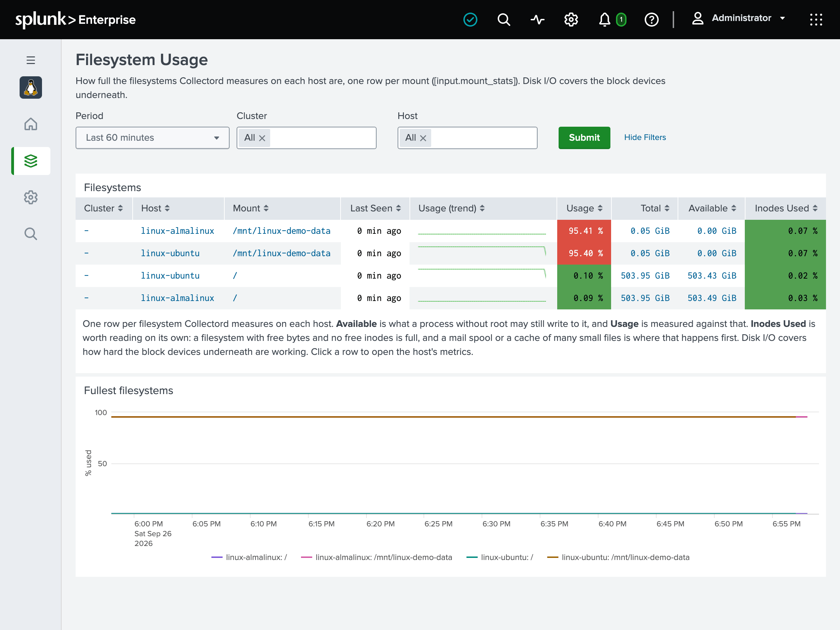The width and height of the screenshot is (840, 630).
Task: Click the Hide Filters link
Action: [x=645, y=138]
